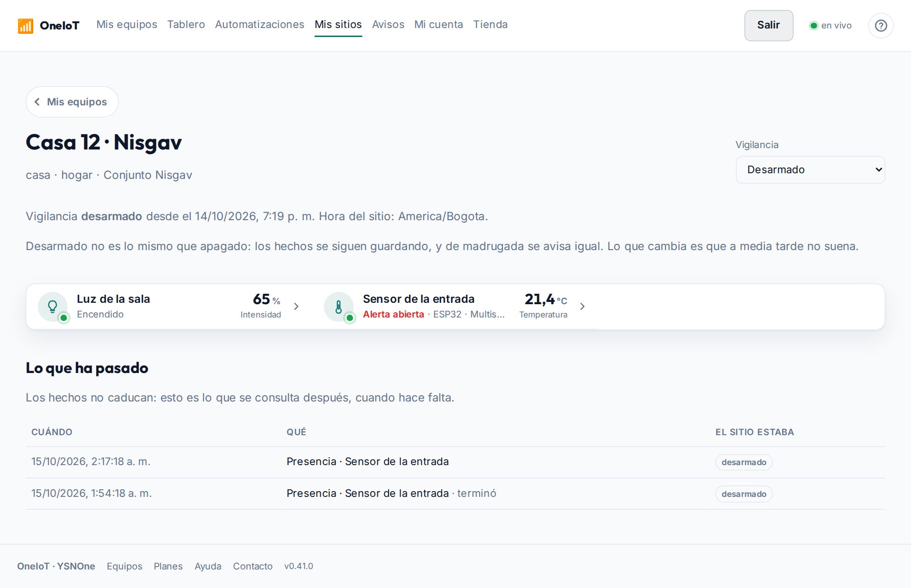Go to Mi cuenta page
This screenshot has height=588, width=911.
tap(438, 25)
